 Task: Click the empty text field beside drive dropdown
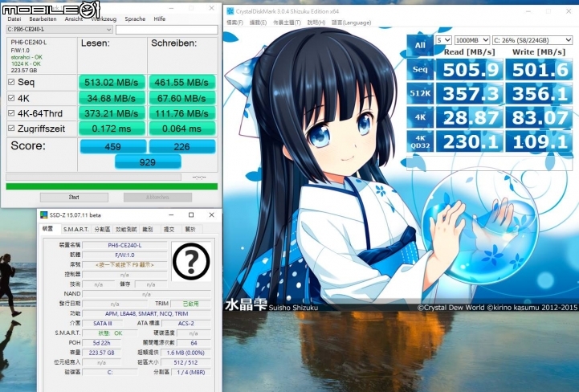pyautogui.click(x=166, y=30)
